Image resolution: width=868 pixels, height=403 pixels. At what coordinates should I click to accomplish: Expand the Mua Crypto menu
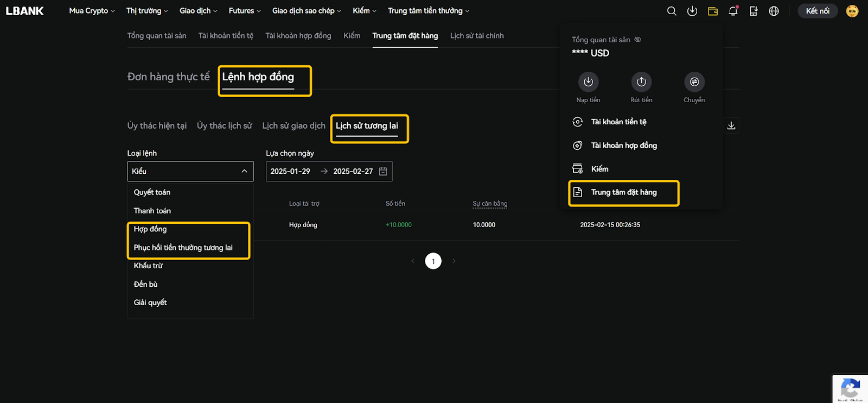pos(92,11)
